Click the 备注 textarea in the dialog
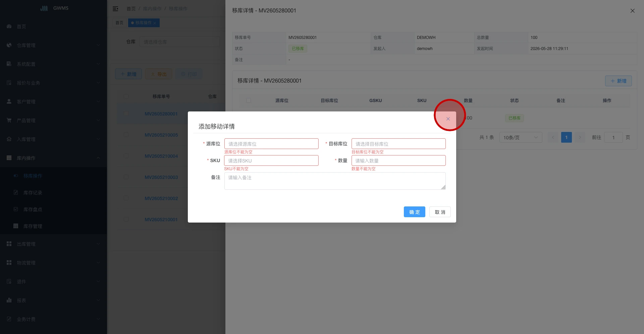 335,181
